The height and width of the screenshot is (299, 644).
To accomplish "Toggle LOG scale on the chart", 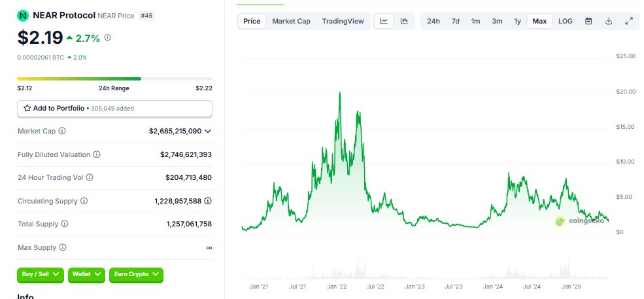I will pos(565,21).
